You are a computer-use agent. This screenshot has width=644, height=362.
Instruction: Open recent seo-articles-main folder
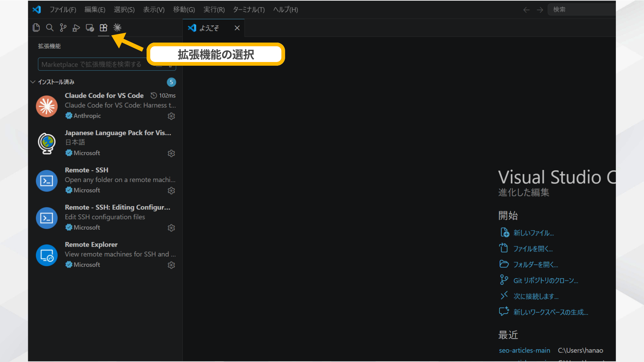click(x=524, y=350)
